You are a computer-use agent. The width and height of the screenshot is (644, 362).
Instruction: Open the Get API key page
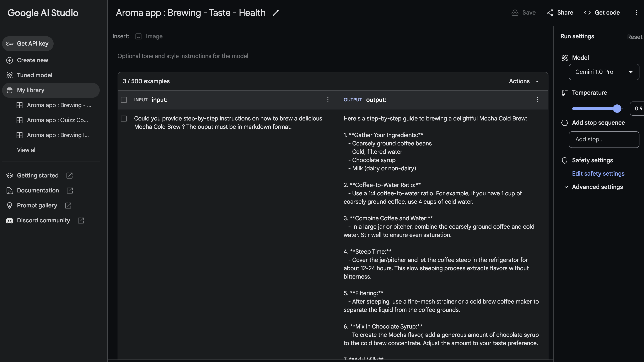point(28,43)
